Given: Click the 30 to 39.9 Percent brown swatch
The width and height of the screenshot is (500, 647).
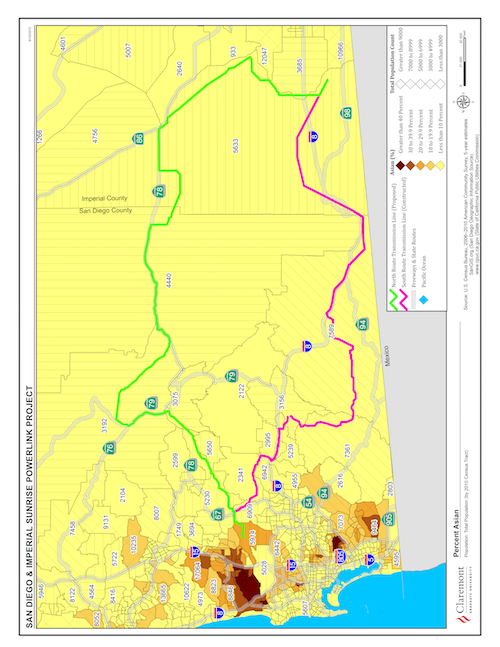Looking at the screenshot, I should 410,166.
